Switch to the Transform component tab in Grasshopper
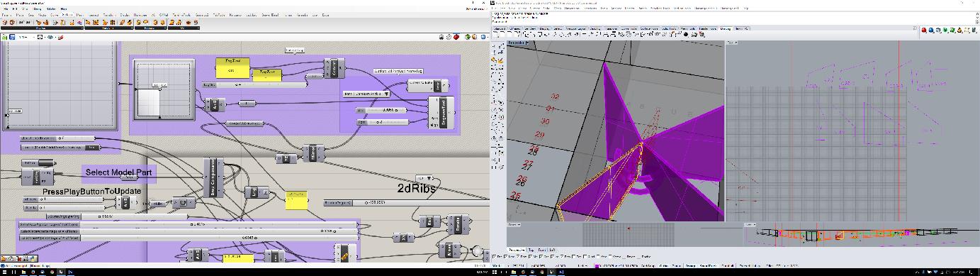The width and height of the screenshot is (980, 276). [109, 15]
